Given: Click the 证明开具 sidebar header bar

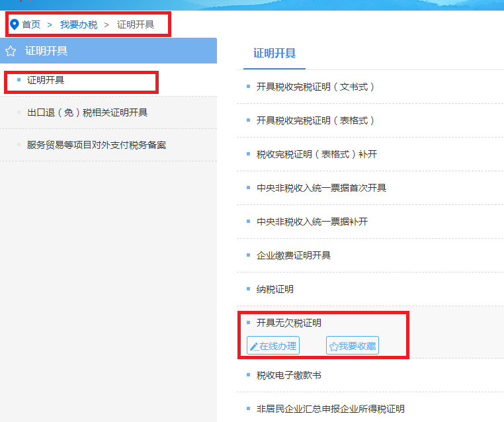Looking at the screenshot, I should (x=108, y=51).
